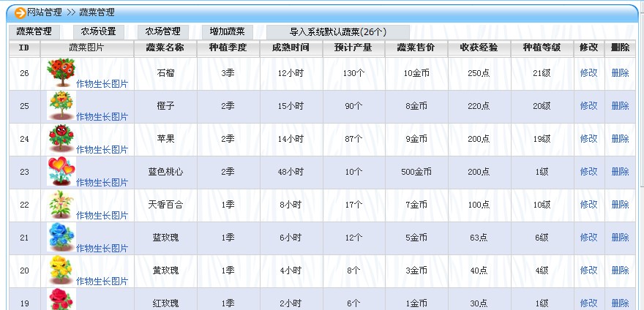This screenshot has width=644, height=310.
Task: Click the 黄玫瑰 yellow rose image
Action: click(61, 270)
